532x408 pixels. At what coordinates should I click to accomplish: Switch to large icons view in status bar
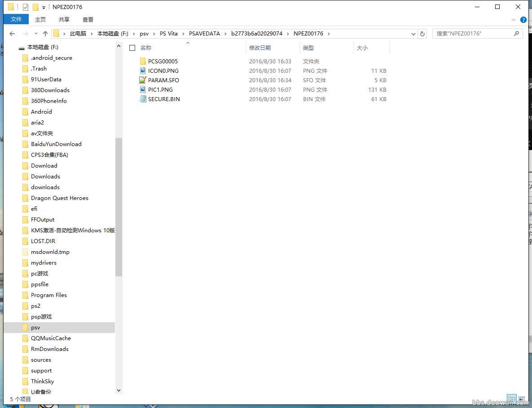pyautogui.click(x=521, y=399)
